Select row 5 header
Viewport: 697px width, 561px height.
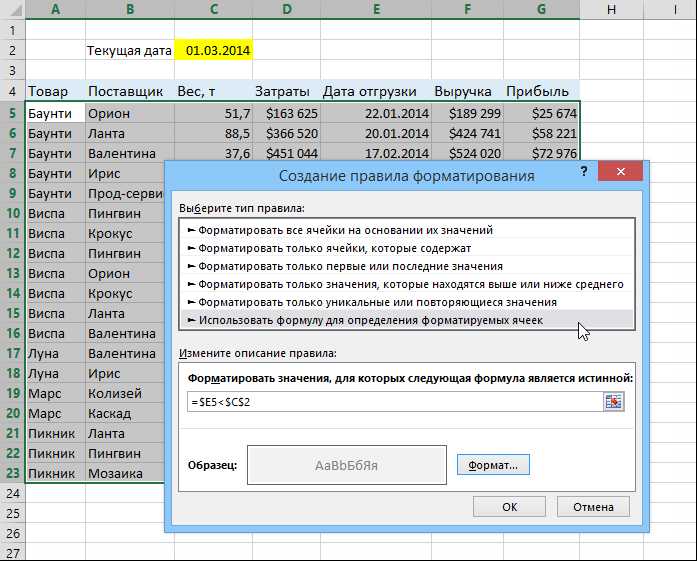[12, 113]
